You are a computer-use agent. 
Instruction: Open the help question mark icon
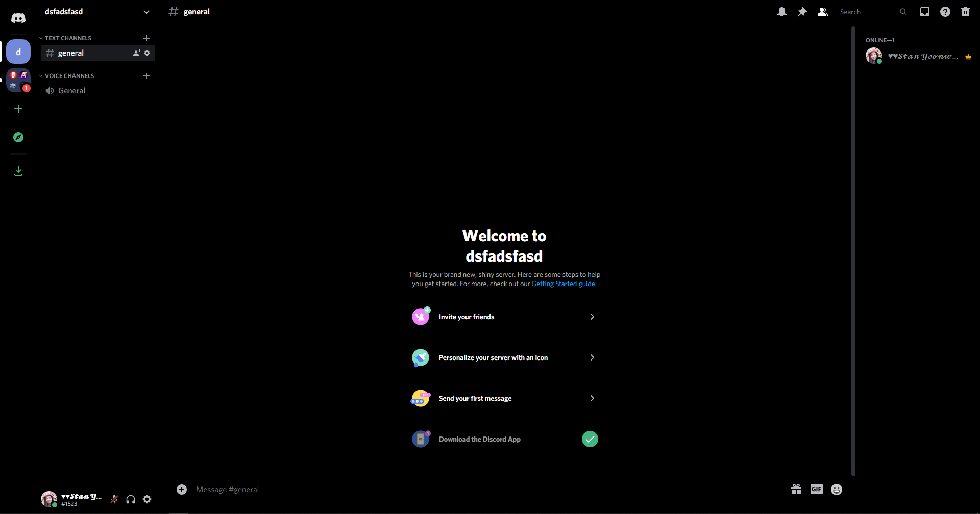[945, 11]
